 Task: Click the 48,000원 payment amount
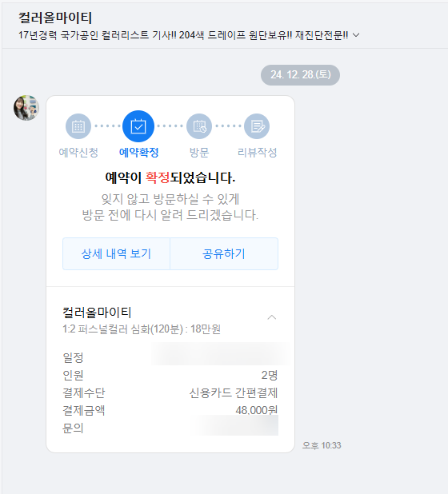[257, 410]
